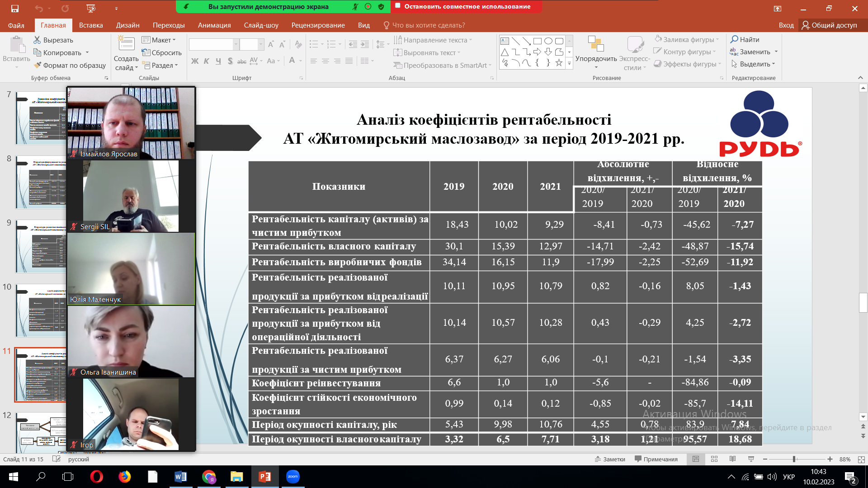This screenshot has height=488, width=868.
Task: Click the New Slide (Создать слайд) icon
Action: click(x=126, y=44)
